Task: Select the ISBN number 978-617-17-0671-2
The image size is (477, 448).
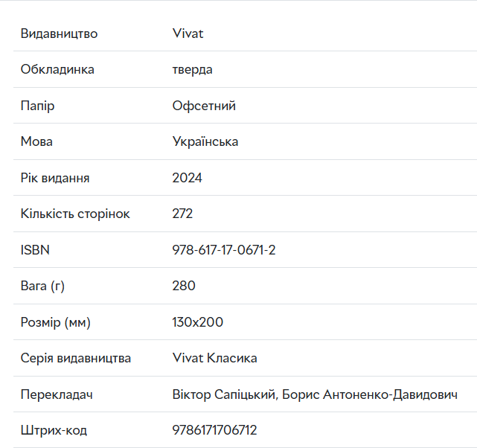Action: 223,250
